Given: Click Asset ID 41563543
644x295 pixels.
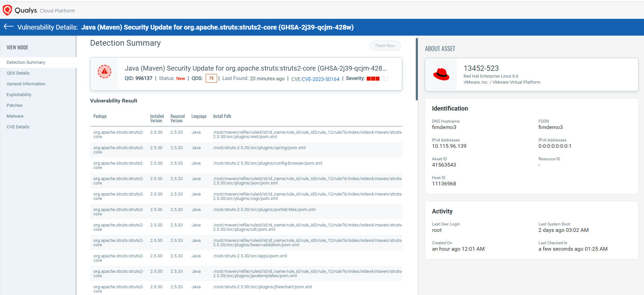Looking at the screenshot, I should coord(444,165).
